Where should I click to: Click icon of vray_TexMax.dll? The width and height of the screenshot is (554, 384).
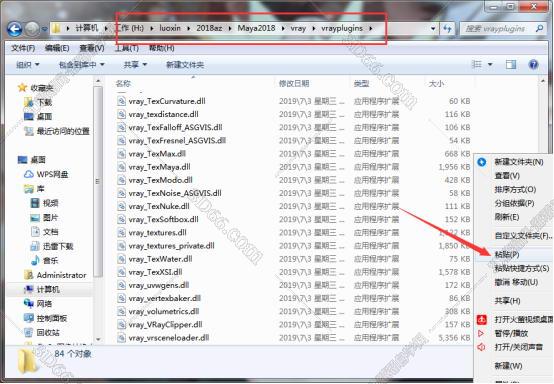[x=121, y=154]
